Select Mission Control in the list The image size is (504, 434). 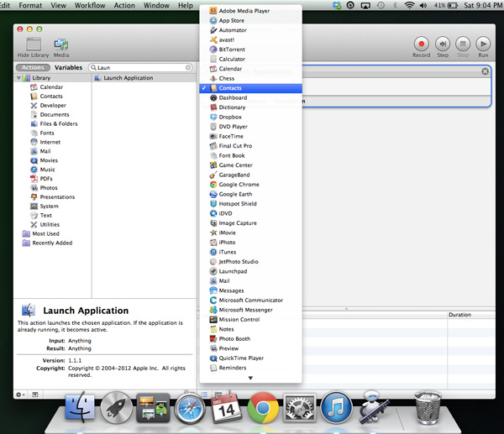click(250, 319)
